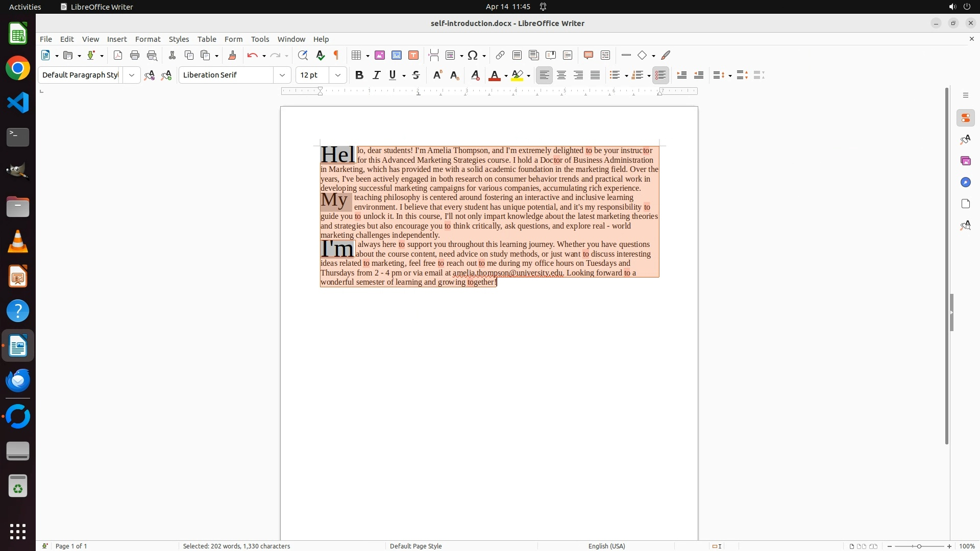This screenshot has width=980, height=551.
Task: Open the paragraph style dropdown arrow
Action: pyautogui.click(x=132, y=75)
